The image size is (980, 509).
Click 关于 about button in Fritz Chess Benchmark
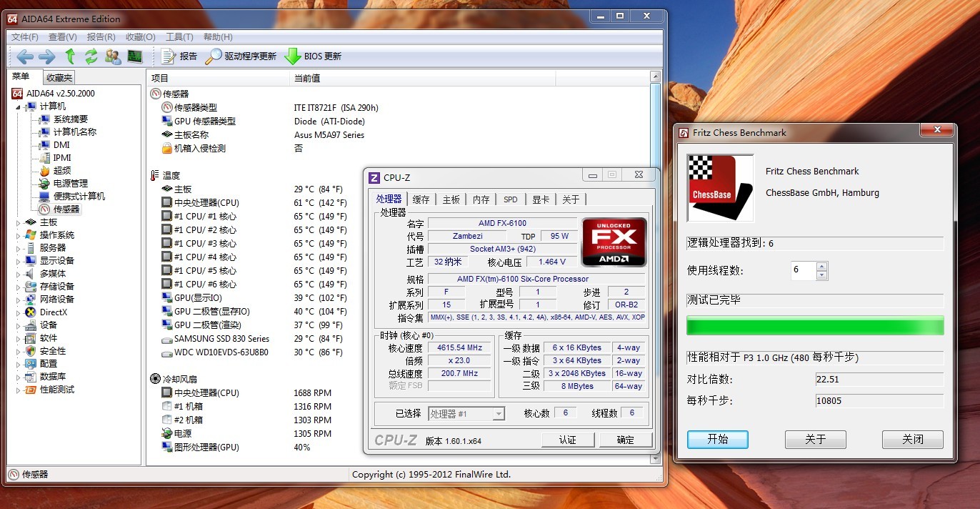click(816, 439)
